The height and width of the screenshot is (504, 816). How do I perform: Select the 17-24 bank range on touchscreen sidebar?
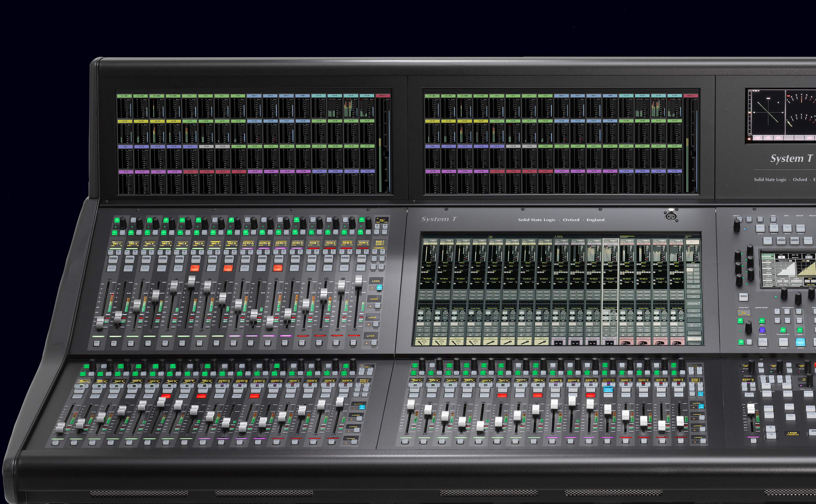point(690,278)
